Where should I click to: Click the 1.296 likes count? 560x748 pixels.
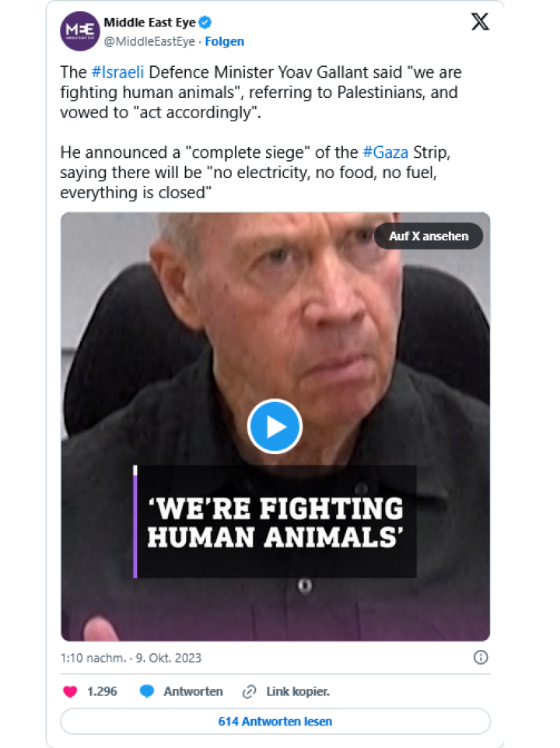point(102,691)
